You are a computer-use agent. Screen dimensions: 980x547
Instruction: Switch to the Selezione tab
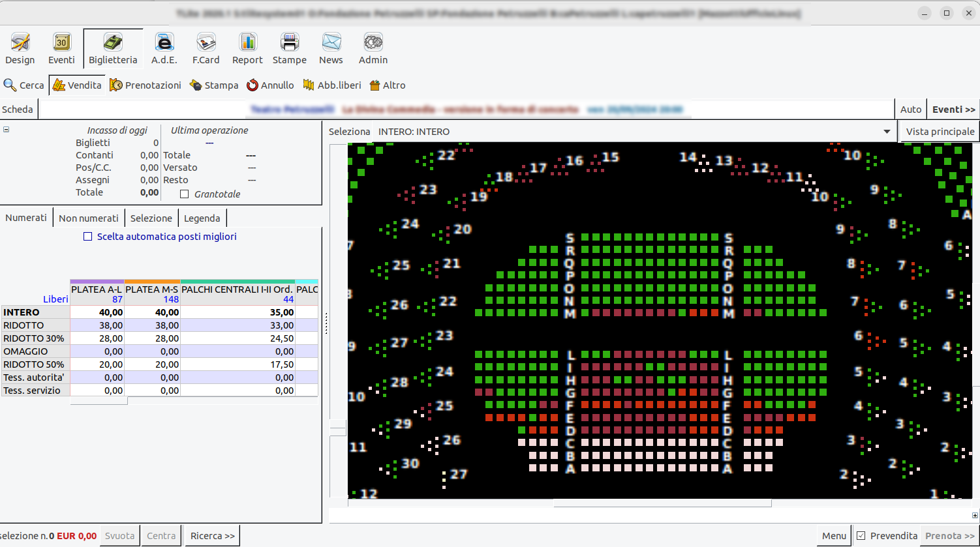click(x=151, y=218)
